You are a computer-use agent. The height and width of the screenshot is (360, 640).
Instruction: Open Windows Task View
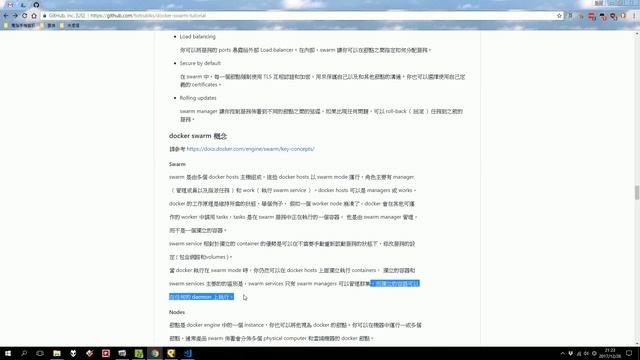40,353
